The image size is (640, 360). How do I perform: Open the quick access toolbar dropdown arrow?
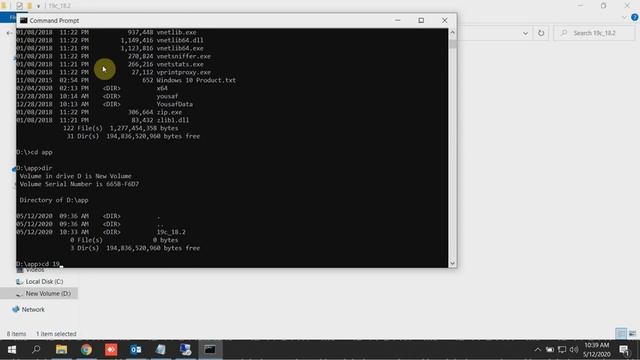tap(38, 6)
